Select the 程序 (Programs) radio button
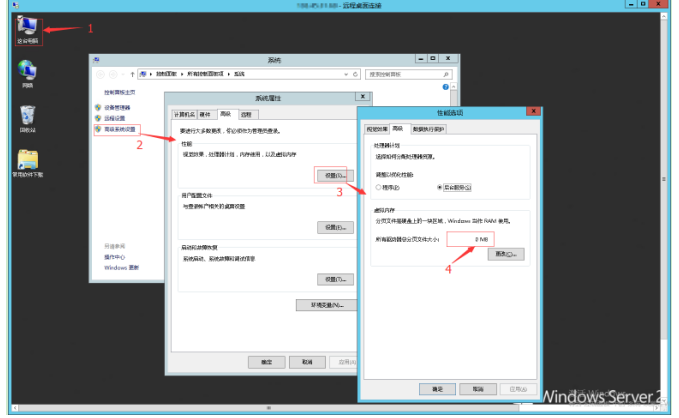This screenshot has height=418, width=679. (379, 187)
